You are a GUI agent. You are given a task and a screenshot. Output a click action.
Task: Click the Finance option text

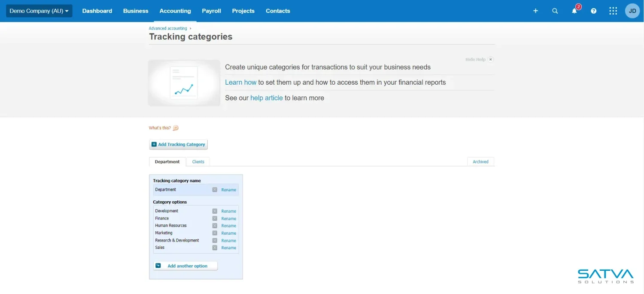click(162, 218)
